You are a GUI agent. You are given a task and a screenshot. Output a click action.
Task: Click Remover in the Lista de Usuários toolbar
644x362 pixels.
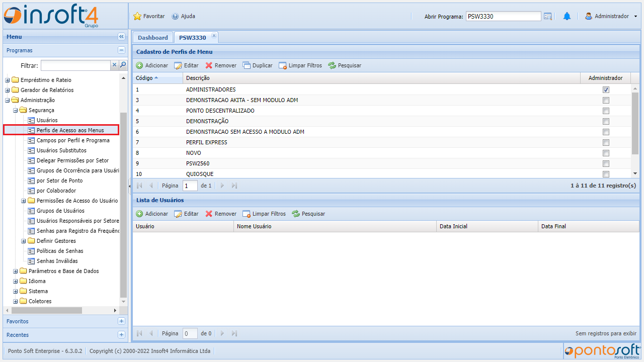(220, 214)
